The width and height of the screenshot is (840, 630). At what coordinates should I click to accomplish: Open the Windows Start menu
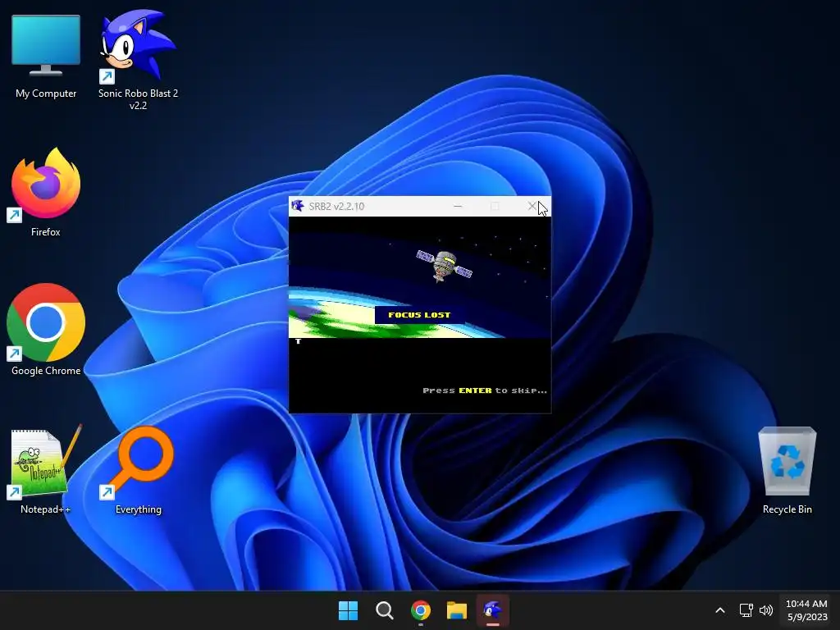348,610
